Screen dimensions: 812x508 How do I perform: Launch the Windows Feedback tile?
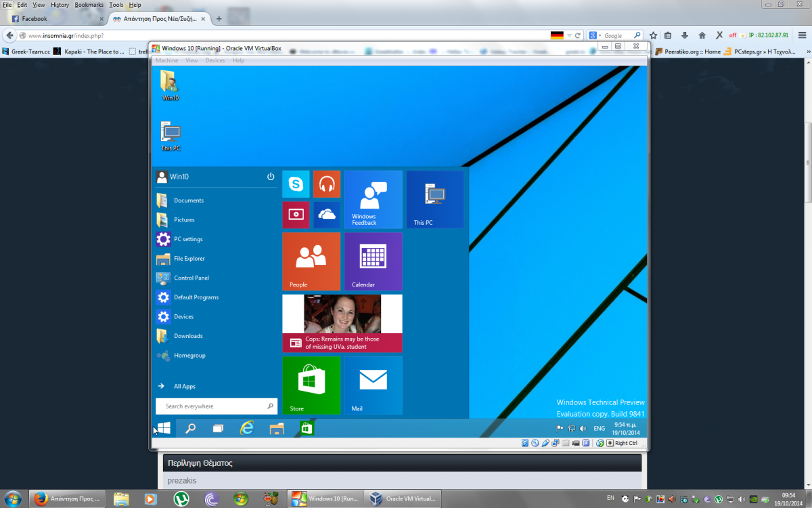374,199
